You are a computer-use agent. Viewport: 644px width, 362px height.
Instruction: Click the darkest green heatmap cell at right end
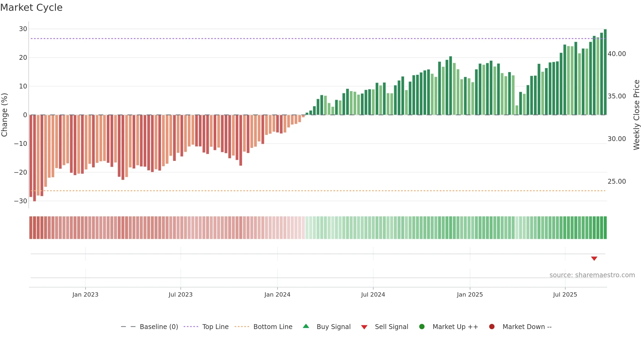(x=605, y=228)
